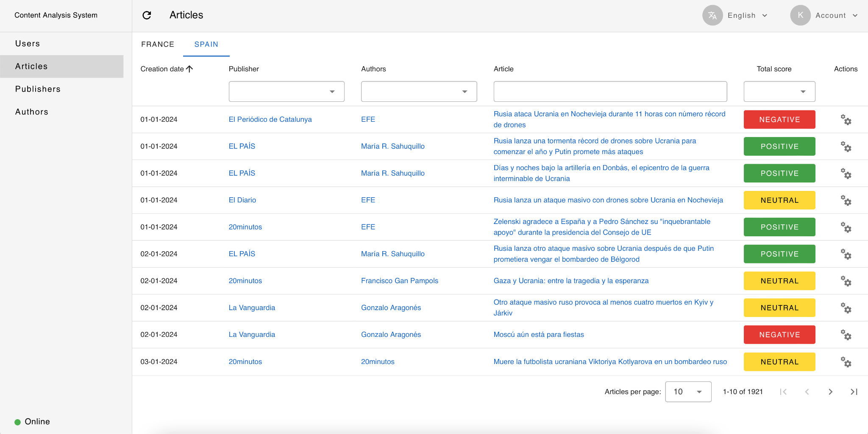
Task: Go to the first page of articles
Action: point(783,392)
